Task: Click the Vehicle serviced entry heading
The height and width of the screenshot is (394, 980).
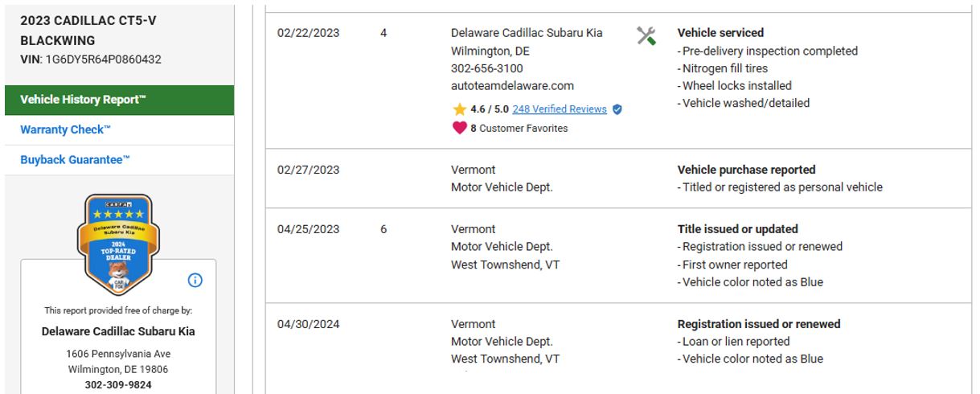Action: [x=720, y=33]
